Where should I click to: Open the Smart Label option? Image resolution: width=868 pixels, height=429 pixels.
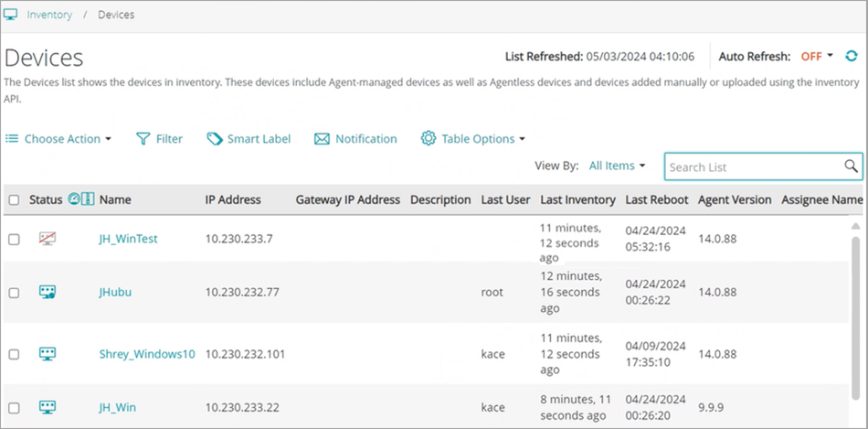[x=249, y=139]
